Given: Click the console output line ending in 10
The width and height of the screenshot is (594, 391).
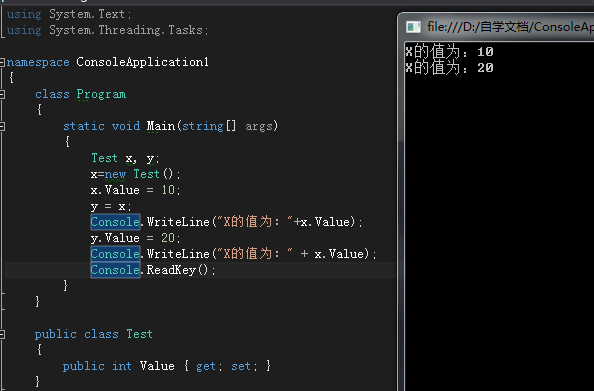Looking at the screenshot, I should pyautogui.click(x=449, y=52).
